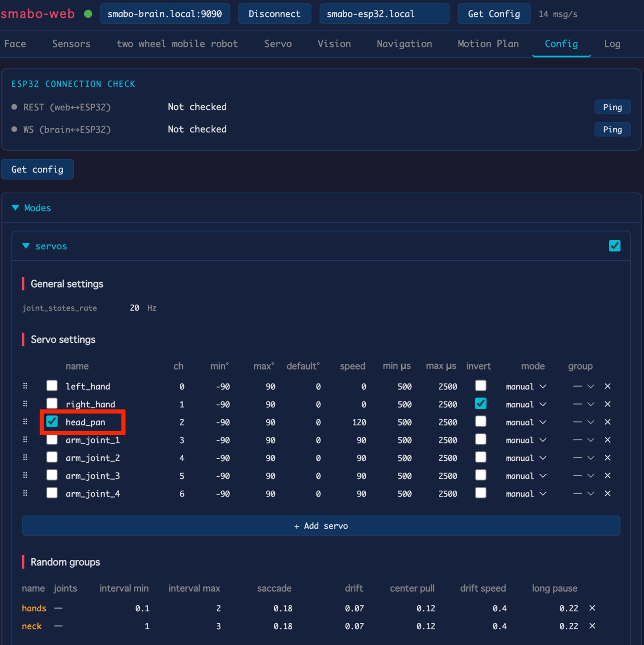Go to the Navigation tab
Viewport: 644px width, 645px height.
404,44
